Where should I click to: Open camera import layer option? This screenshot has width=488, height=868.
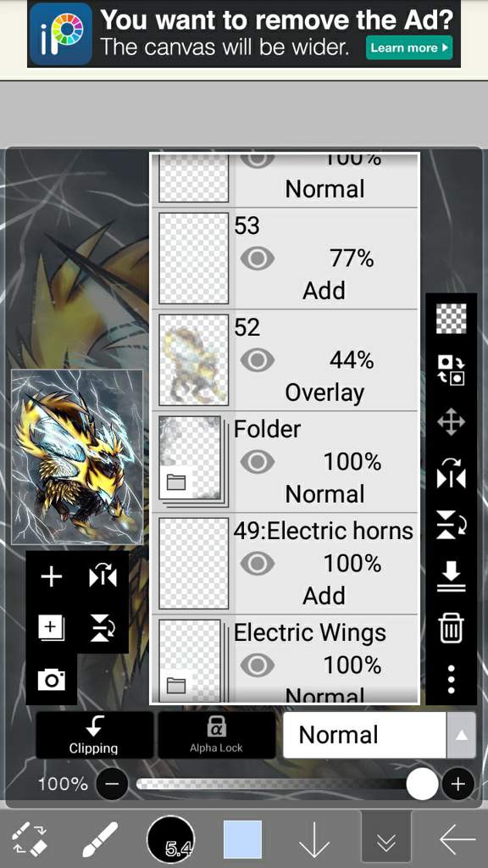point(52,679)
